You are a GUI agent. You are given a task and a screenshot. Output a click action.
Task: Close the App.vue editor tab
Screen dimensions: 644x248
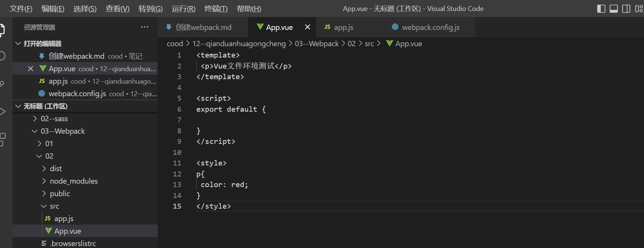point(307,27)
